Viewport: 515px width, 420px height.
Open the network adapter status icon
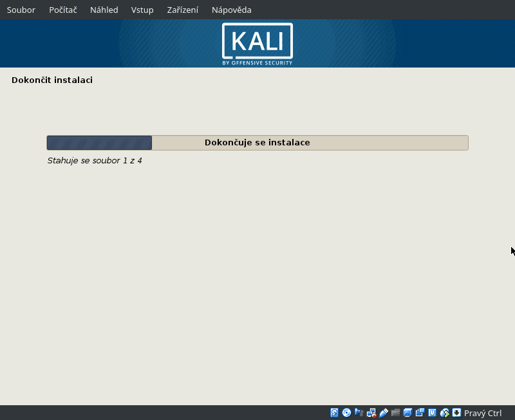click(x=370, y=413)
